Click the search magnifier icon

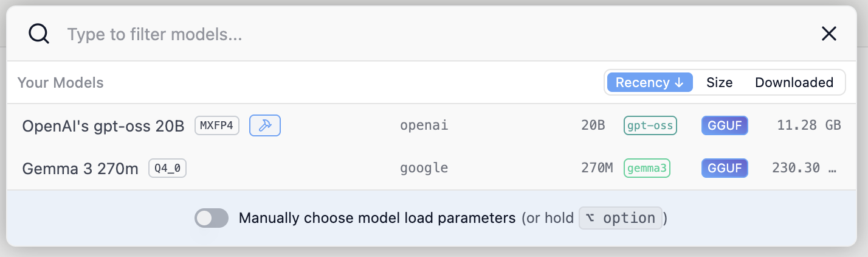point(38,34)
